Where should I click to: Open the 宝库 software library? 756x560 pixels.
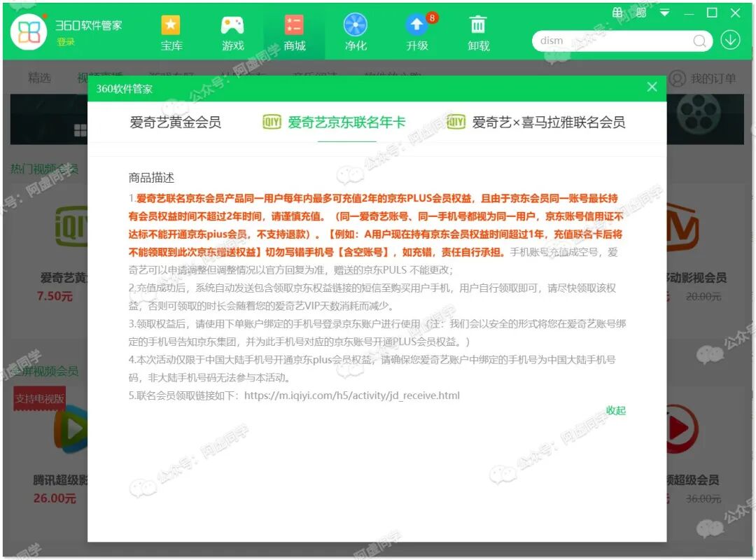[171, 33]
